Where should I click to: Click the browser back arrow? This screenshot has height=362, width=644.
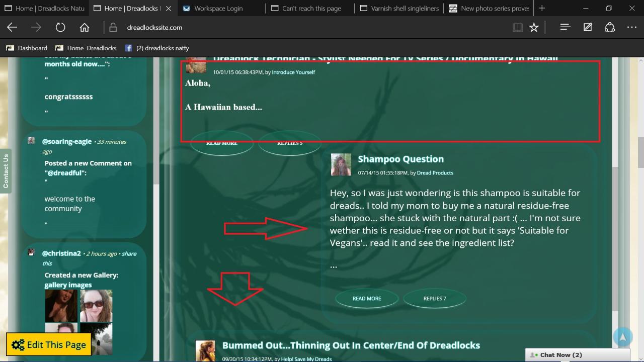12,28
